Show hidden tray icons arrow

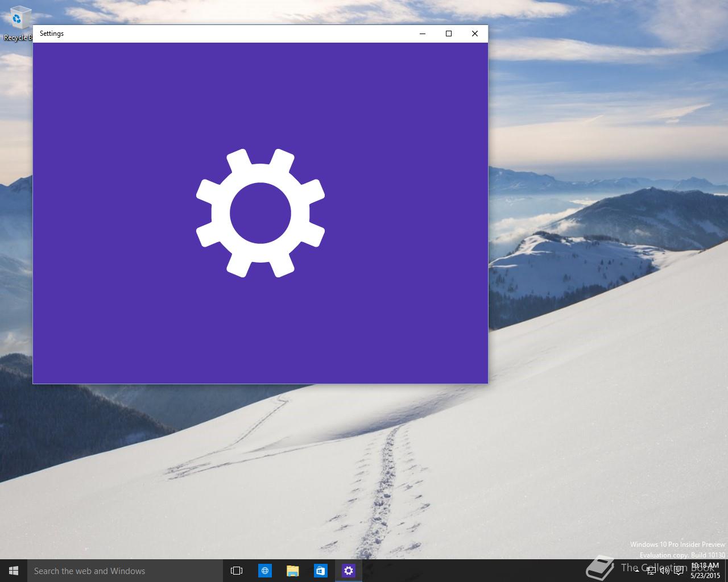click(637, 571)
